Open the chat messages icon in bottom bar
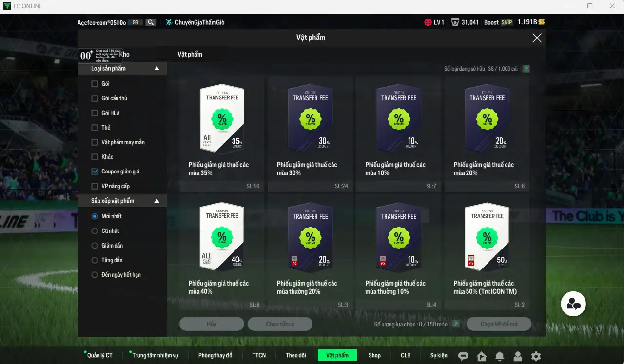 [463, 356]
